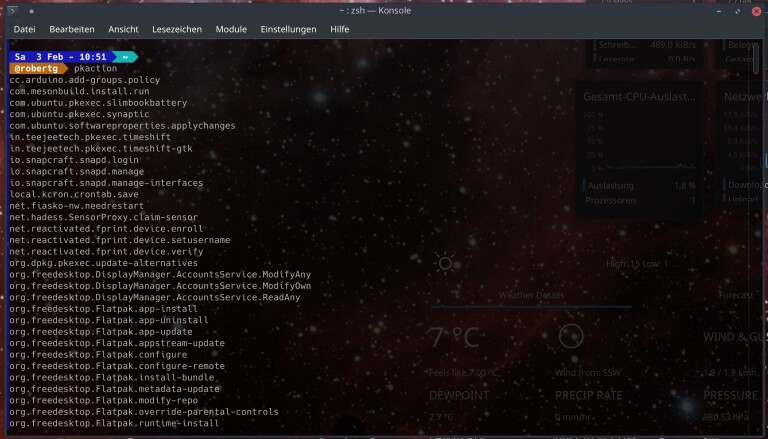Click line 'com.ubuntu.softwareproperties.applychanges'

(122, 126)
